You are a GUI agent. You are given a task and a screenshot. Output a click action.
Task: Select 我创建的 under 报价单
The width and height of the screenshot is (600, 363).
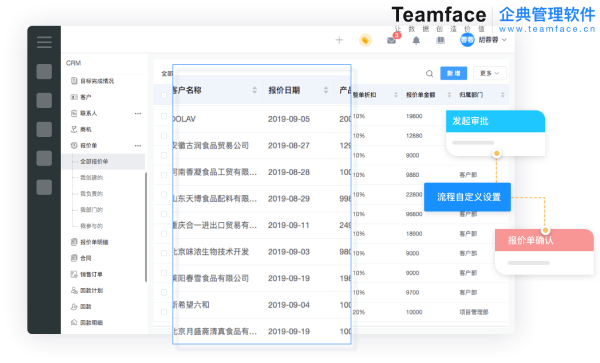[x=91, y=177]
